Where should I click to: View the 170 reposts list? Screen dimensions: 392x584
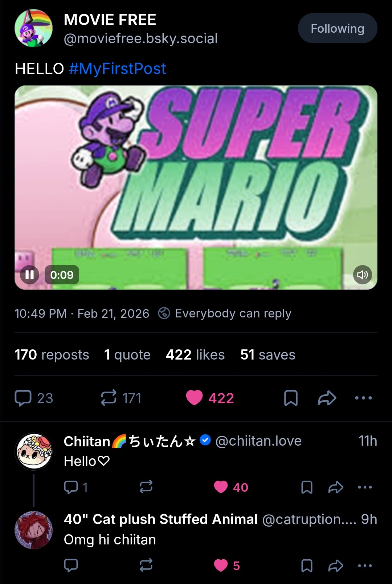pyautogui.click(x=52, y=355)
